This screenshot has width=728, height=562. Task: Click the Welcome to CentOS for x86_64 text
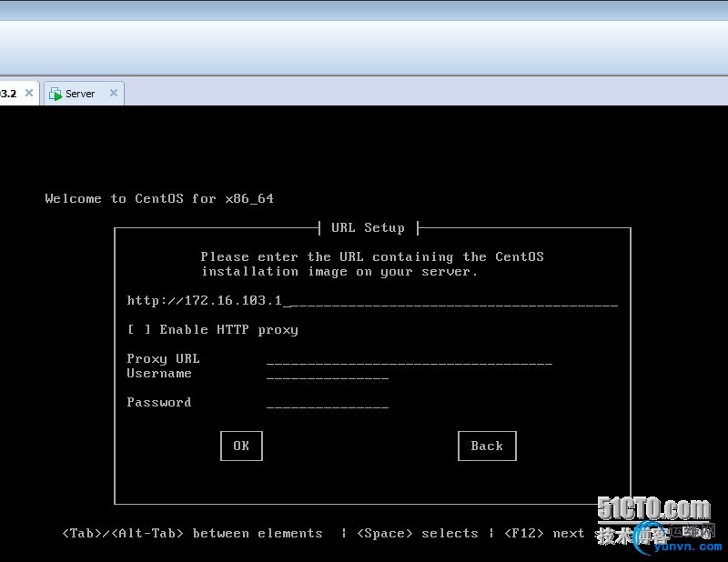pyautogui.click(x=159, y=198)
